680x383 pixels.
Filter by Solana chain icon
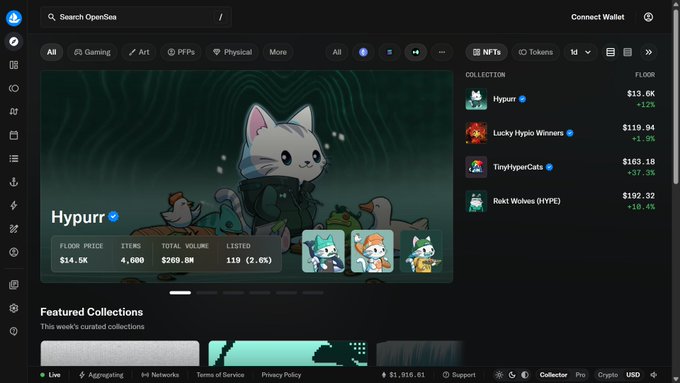(x=389, y=52)
